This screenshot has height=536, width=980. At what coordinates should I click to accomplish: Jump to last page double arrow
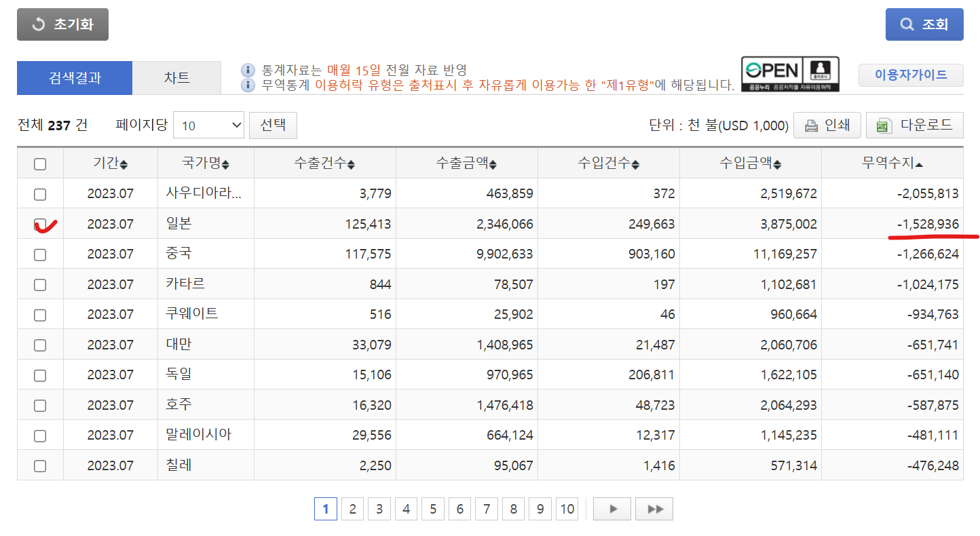tap(654, 509)
